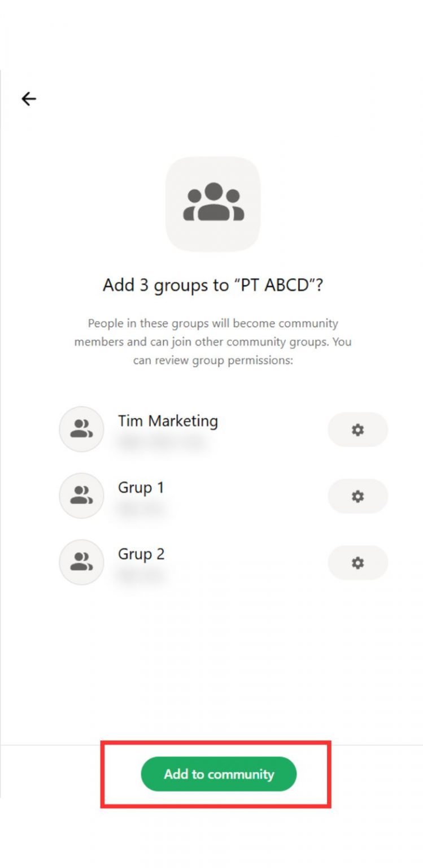The width and height of the screenshot is (423, 868).
Task: Click the Tim Marketing group avatar
Action: [81, 429]
